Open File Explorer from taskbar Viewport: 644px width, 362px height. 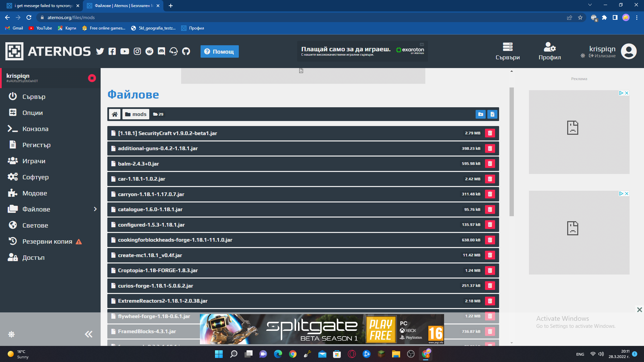396,354
